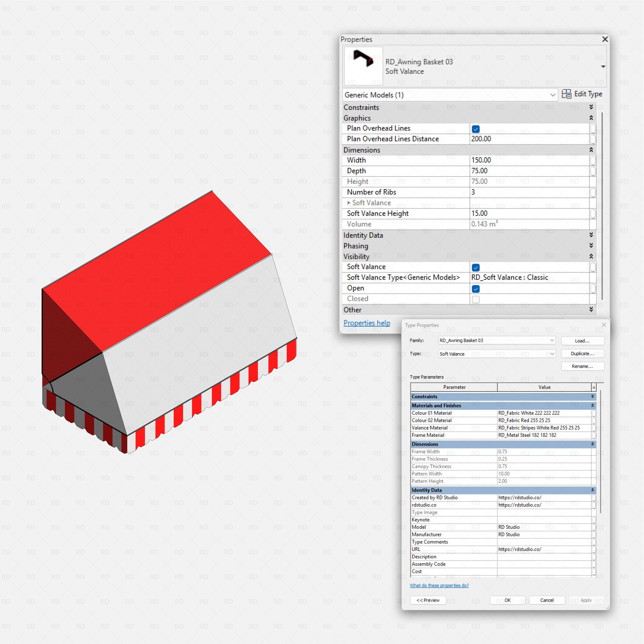644x644 pixels.
Task: Open the type selector dropdown arrow
Action: pyautogui.click(x=603, y=67)
